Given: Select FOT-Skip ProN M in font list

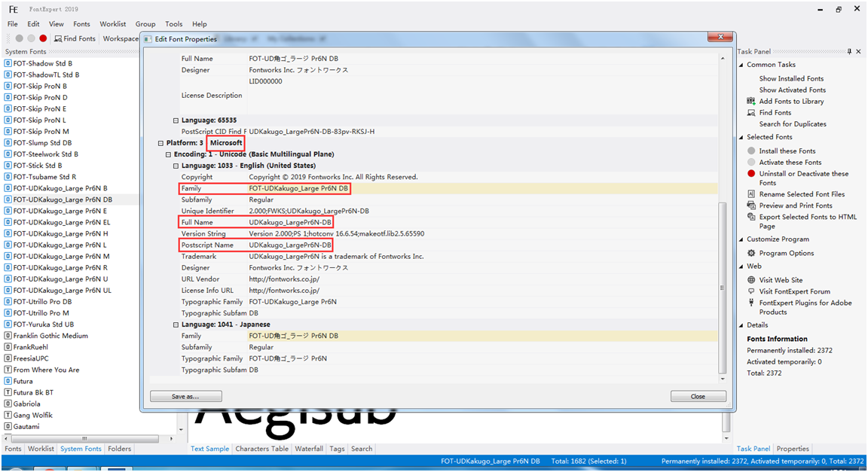Looking at the screenshot, I should pos(41,131).
